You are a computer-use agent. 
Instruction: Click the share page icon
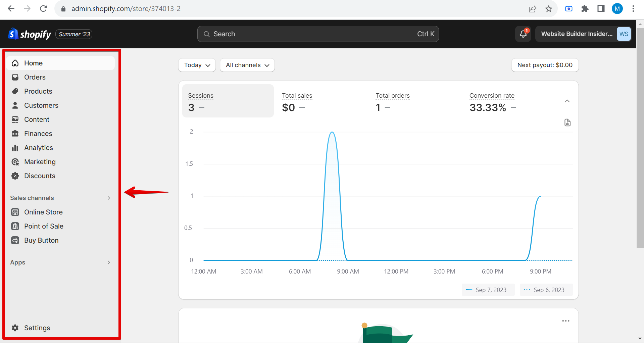click(x=533, y=9)
